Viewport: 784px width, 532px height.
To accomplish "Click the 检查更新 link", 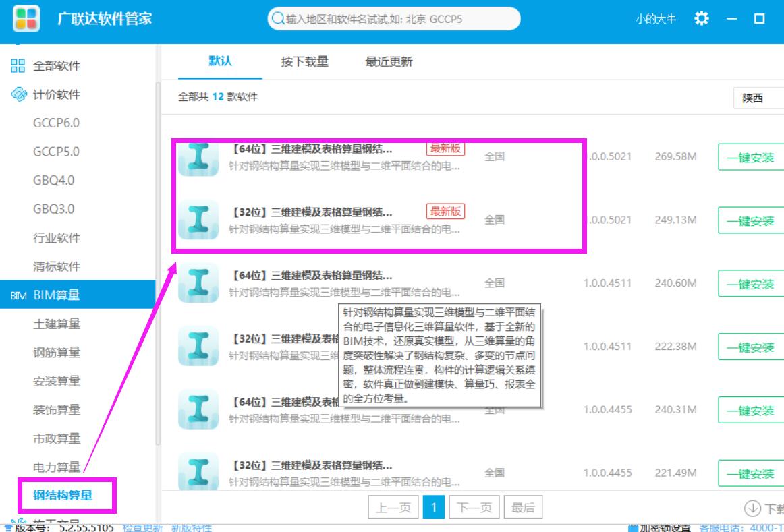I will 142,527.
